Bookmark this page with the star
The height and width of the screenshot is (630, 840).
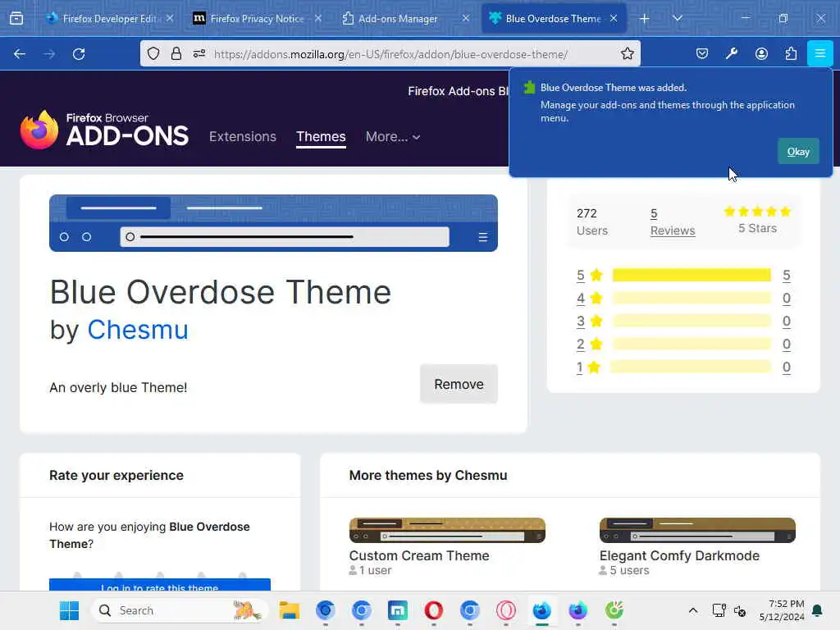(x=628, y=53)
